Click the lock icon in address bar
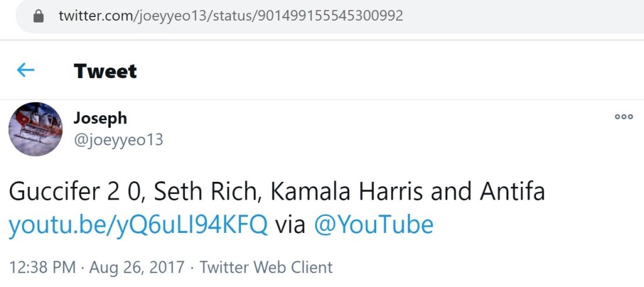This screenshot has width=644, height=287. point(39,16)
